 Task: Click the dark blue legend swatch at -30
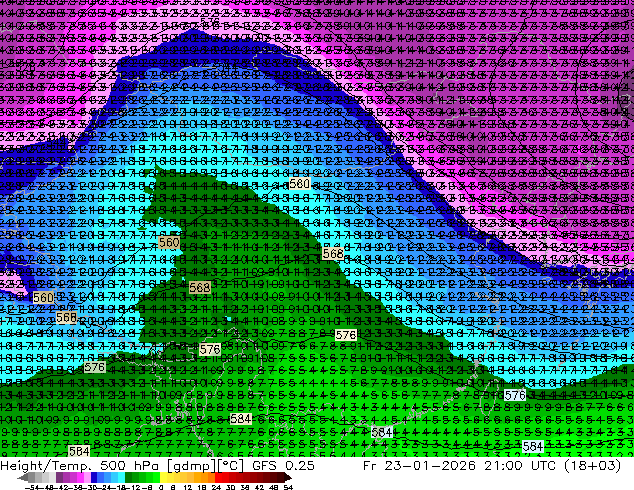tap(94, 477)
